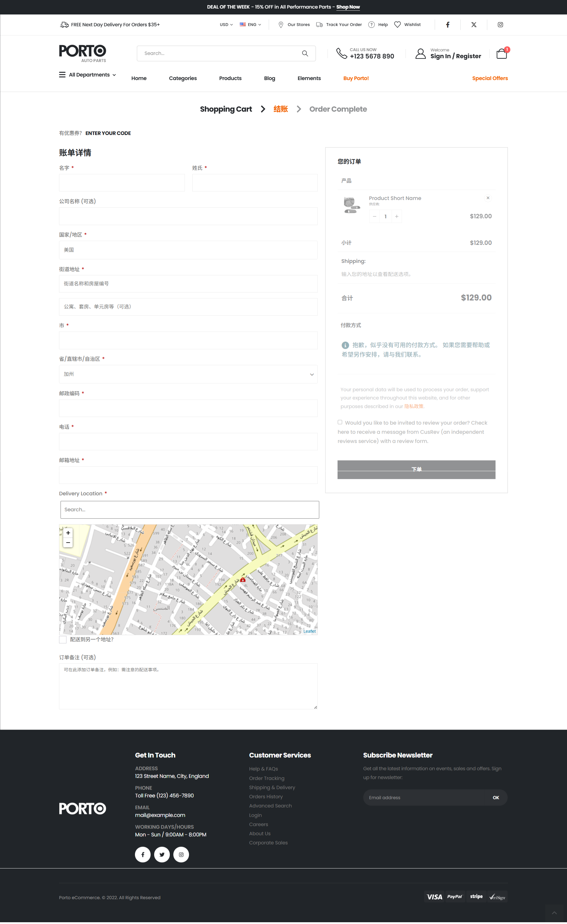The height and width of the screenshot is (924, 567).
Task: Click the Facebook icon in top bar
Action: coord(447,25)
